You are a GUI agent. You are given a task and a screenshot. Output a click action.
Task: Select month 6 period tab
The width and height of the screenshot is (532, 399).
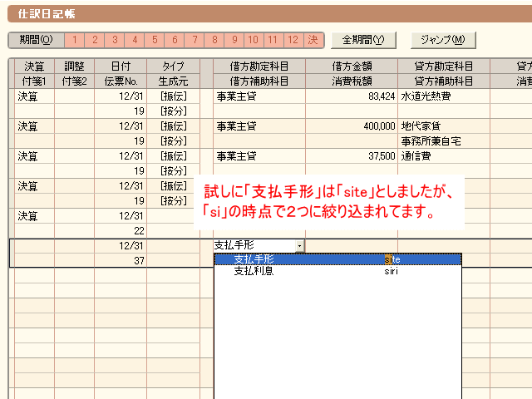[x=175, y=40]
